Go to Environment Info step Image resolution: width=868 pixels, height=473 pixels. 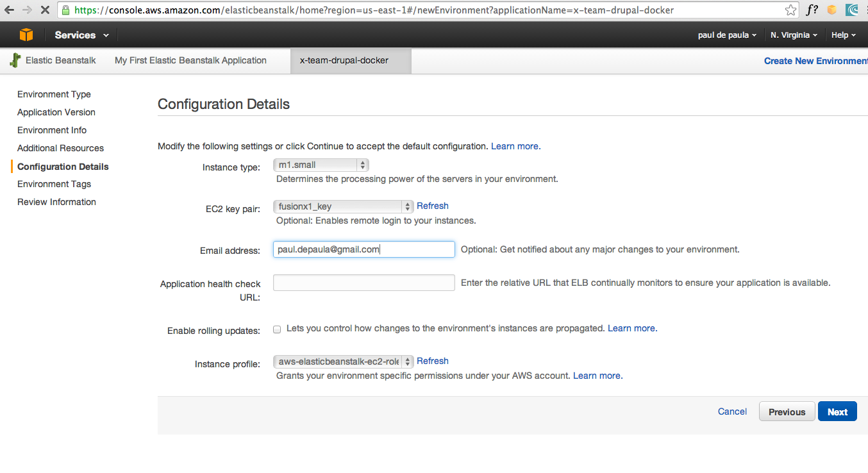coord(52,130)
